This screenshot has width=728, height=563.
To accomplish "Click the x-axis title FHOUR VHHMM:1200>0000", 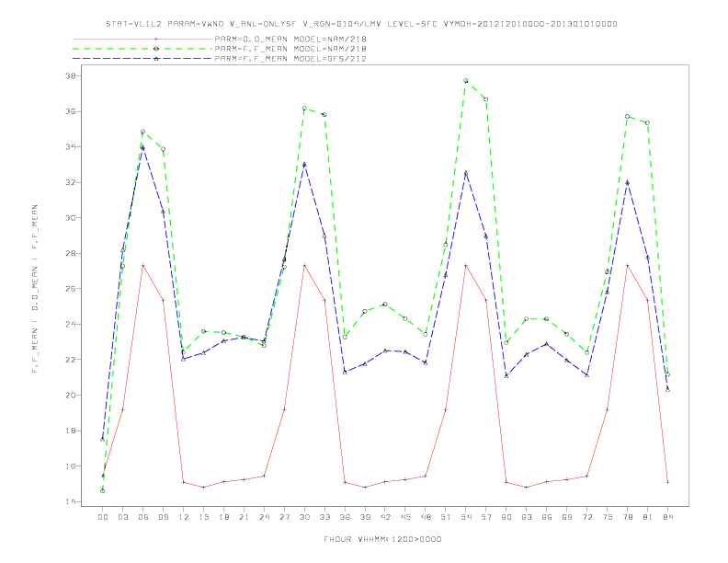I will coord(382,539).
